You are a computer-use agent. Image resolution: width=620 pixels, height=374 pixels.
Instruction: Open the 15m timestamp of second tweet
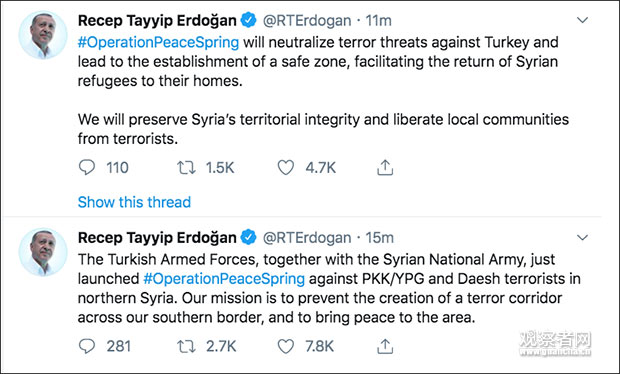click(x=379, y=238)
